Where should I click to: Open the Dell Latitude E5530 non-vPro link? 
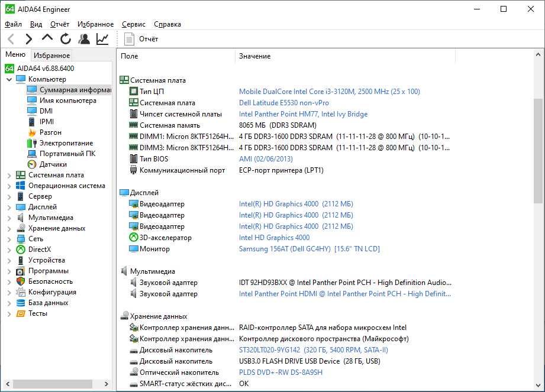click(284, 103)
